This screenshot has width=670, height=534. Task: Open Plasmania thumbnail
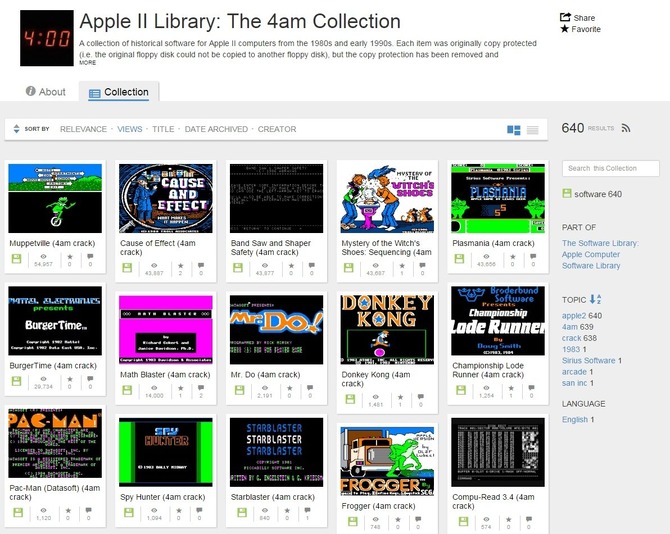tap(498, 198)
